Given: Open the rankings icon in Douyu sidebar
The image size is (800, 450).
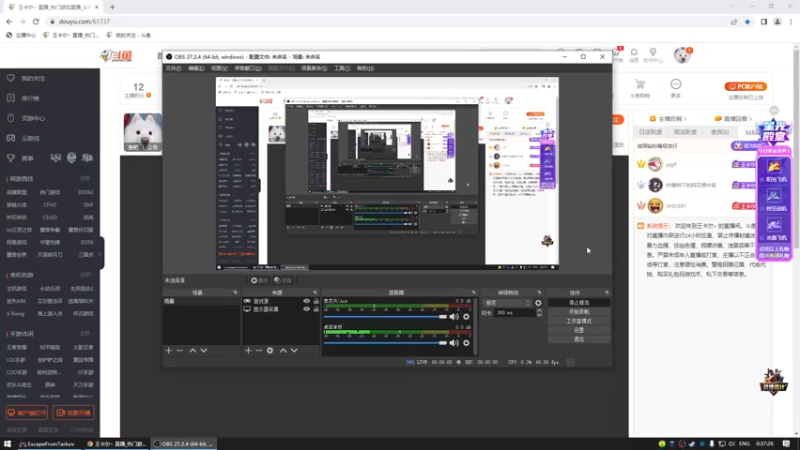Looking at the screenshot, I should point(11,98).
